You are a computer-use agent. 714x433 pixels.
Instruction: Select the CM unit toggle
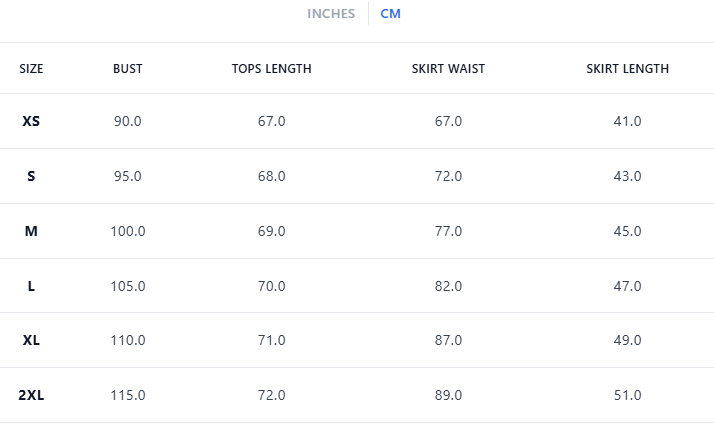pos(390,14)
